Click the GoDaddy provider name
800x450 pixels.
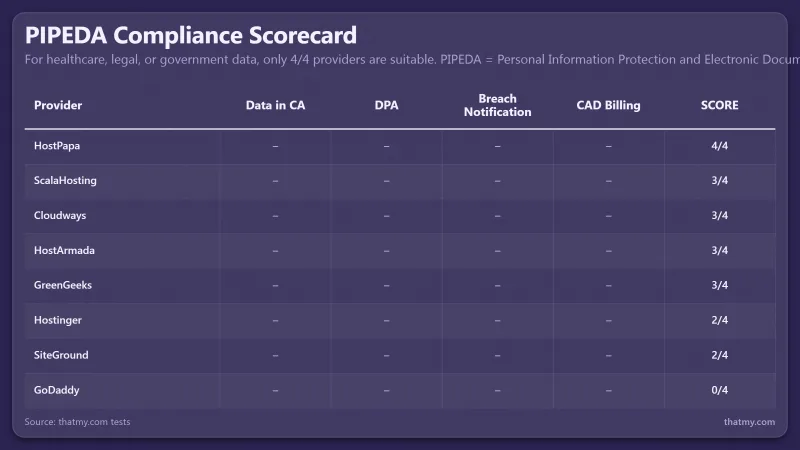[x=56, y=390]
